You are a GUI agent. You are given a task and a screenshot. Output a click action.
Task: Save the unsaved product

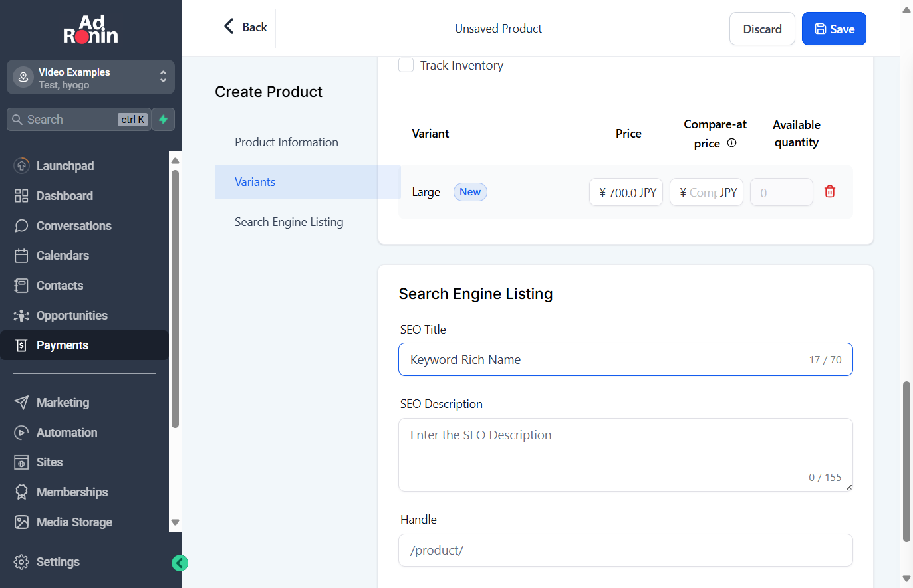834,29
